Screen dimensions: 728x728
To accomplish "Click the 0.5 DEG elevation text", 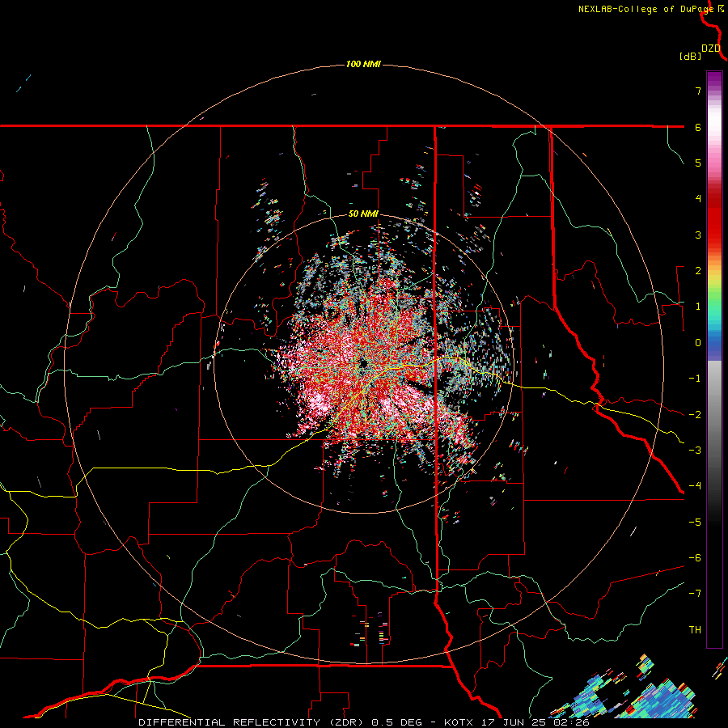I will click(x=396, y=722).
